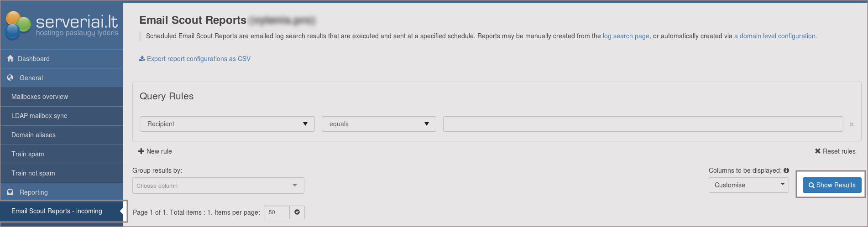Image resolution: width=868 pixels, height=227 pixels.
Task: Click the Reporting section icon
Action: [10, 192]
